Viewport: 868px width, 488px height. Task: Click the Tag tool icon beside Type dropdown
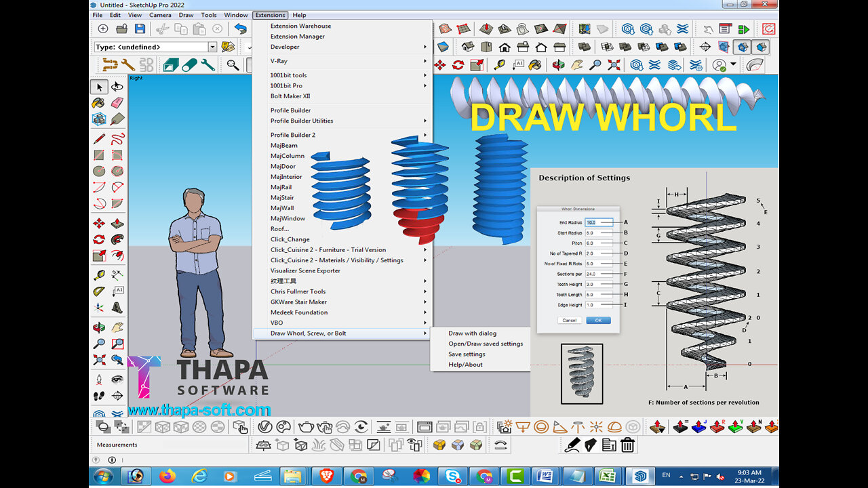(x=228, y=47)
